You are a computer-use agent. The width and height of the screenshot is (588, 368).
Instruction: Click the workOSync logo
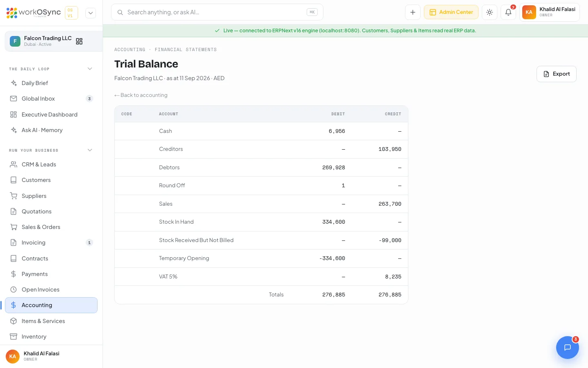tap(33, 13)
